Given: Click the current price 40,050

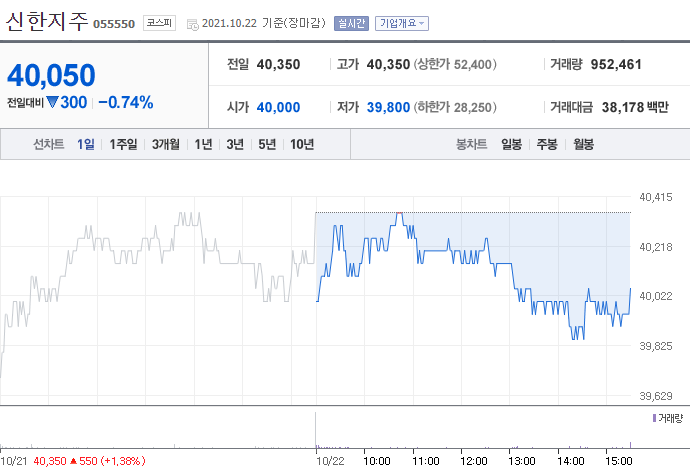Looking at the screenshot, I should click(51, 75).
